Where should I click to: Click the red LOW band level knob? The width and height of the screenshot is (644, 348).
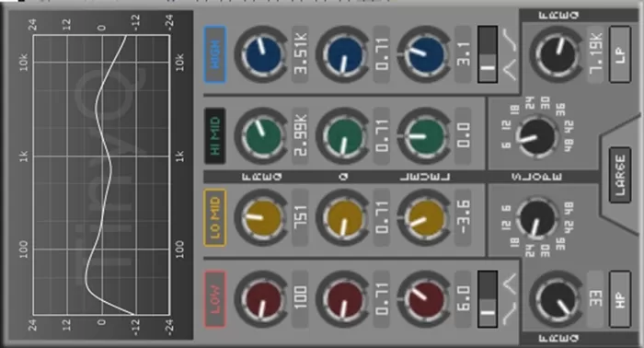click(x=425, y=299)
